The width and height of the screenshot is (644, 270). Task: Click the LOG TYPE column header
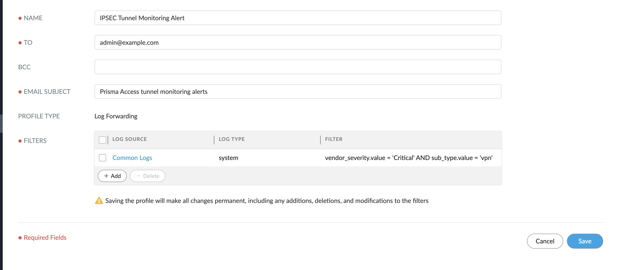[x=232, y=139]
